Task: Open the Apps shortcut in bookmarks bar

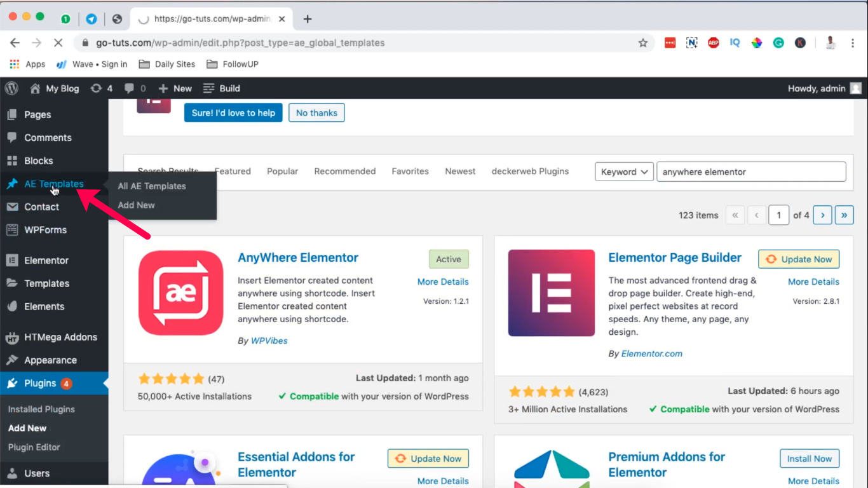Action: pyautogui.click(x=27, y=64)
